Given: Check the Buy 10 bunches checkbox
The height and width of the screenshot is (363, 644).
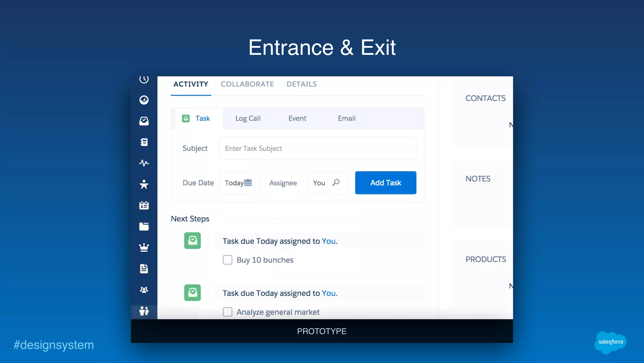Looking at the screenshot, I should [228, 260].
